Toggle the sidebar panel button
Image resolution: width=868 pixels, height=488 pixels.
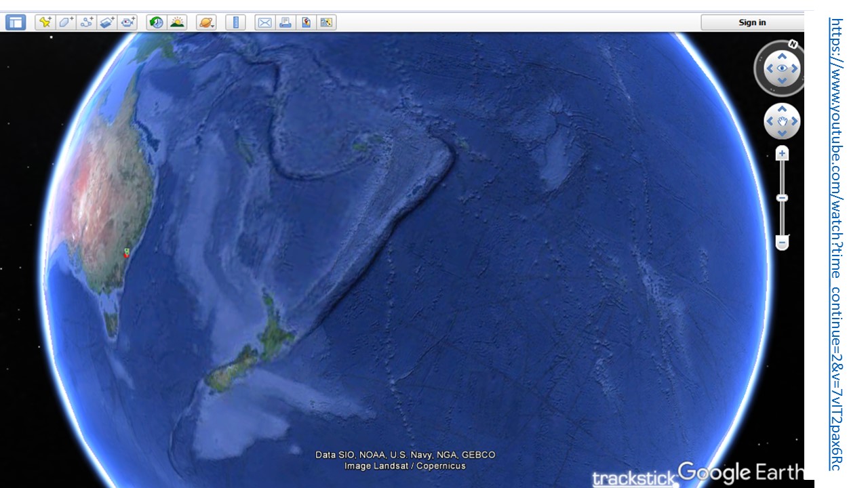point(15,22)
